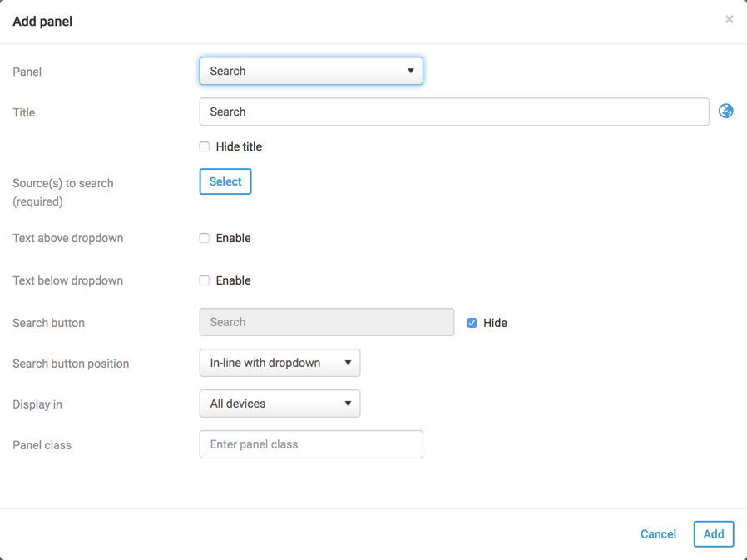This screenshot has width=747, height=560.
Task: Click the Source(s) to search label
Action: pyautogui.click(x=63, y=184)
